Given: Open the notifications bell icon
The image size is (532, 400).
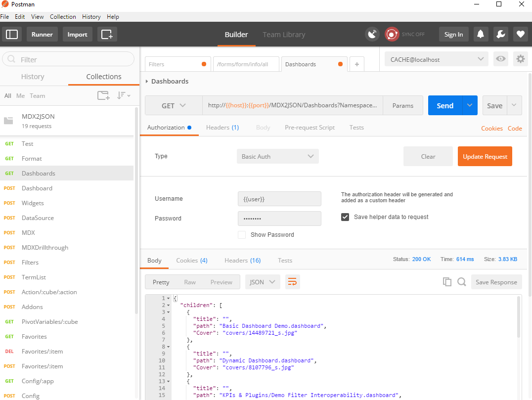Looking at the screenshot, I should click(x=480, y=34).
